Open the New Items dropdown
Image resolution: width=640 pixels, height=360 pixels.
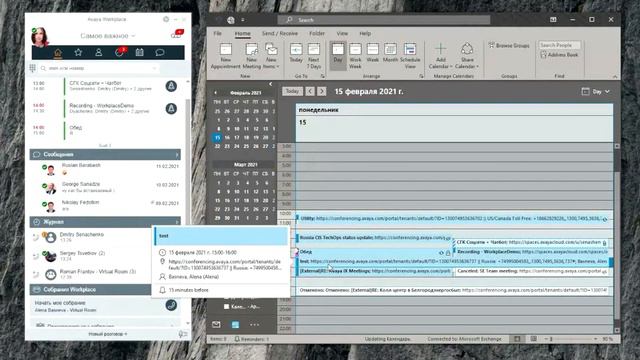click(x=271, y=56)
